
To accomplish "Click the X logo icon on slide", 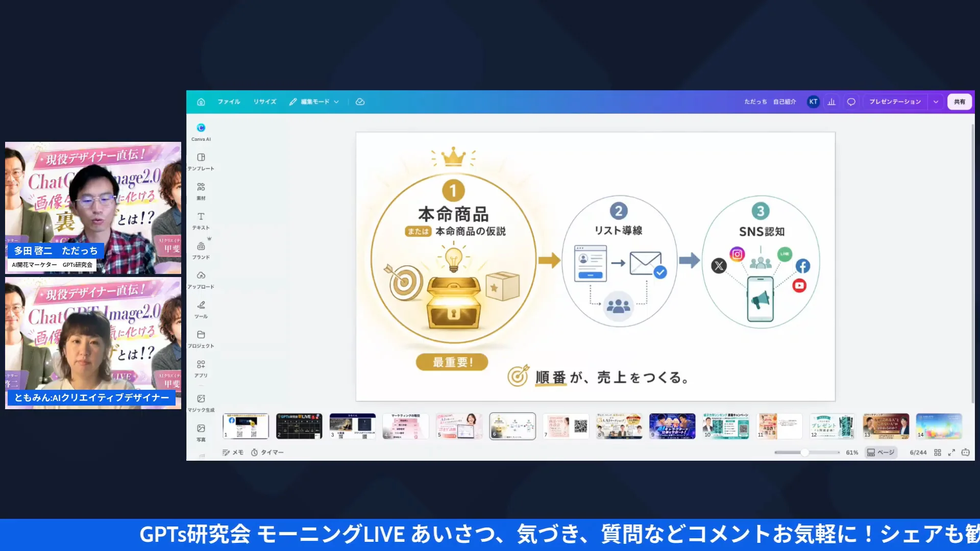I will (719, 265).
